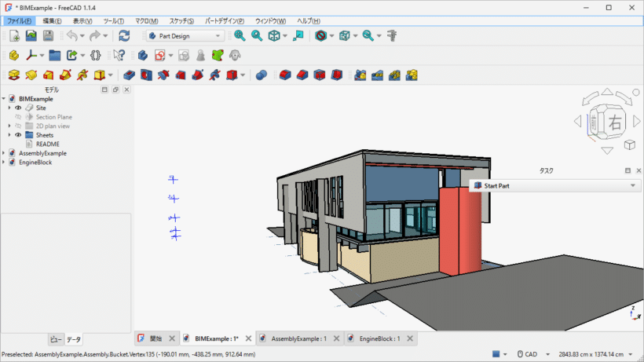This screenshot has height=362, width=644.
Task: Open the Undo history dropdown arrow
Action: point(82,36)
